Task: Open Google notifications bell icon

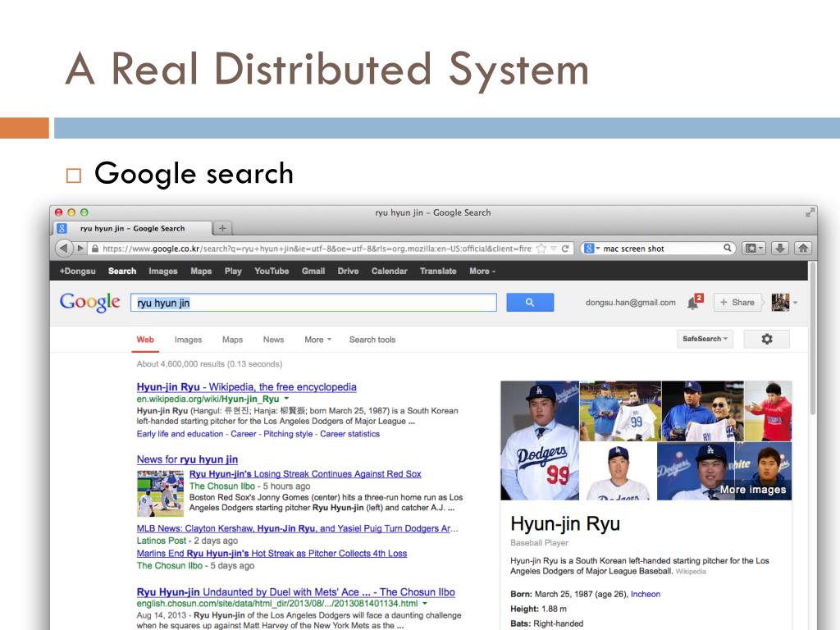Action: [694, 302]
